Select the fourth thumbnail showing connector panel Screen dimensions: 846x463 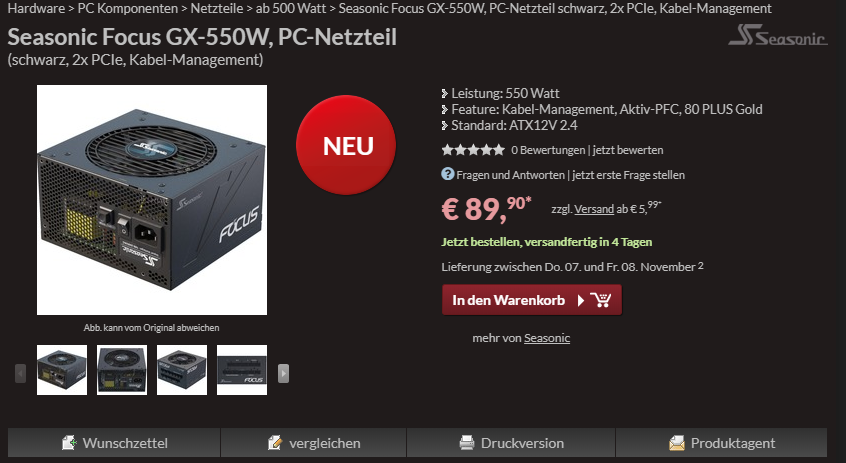pos(242,370)
